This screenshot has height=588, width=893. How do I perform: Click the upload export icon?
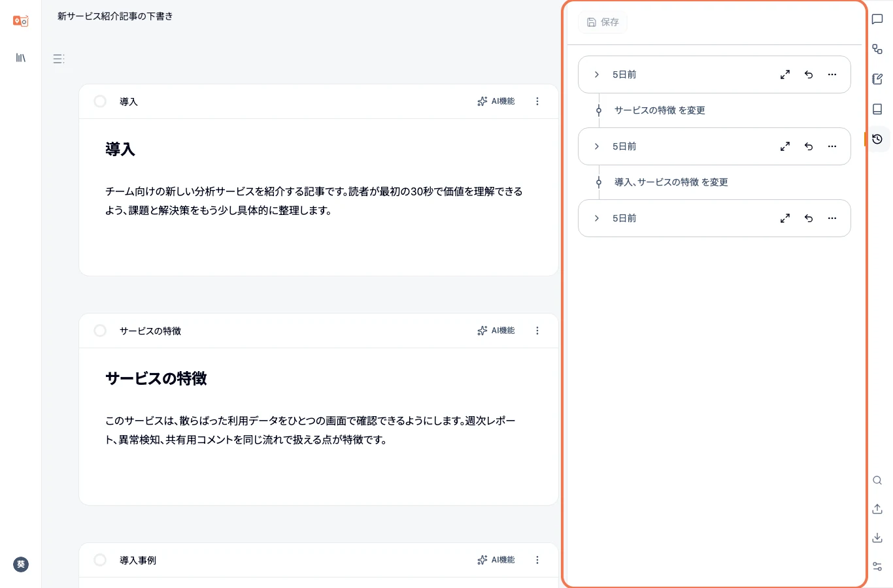click(877, 509)
